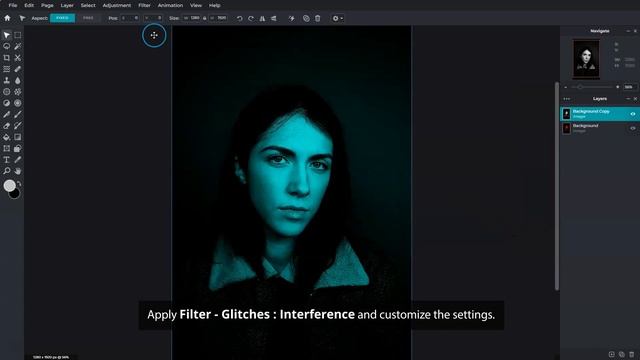Image resolution: width=640 pixels, height=360 pixels.
Task: Open the File menu
Action: pyautogui.click(x=13, y=5)
